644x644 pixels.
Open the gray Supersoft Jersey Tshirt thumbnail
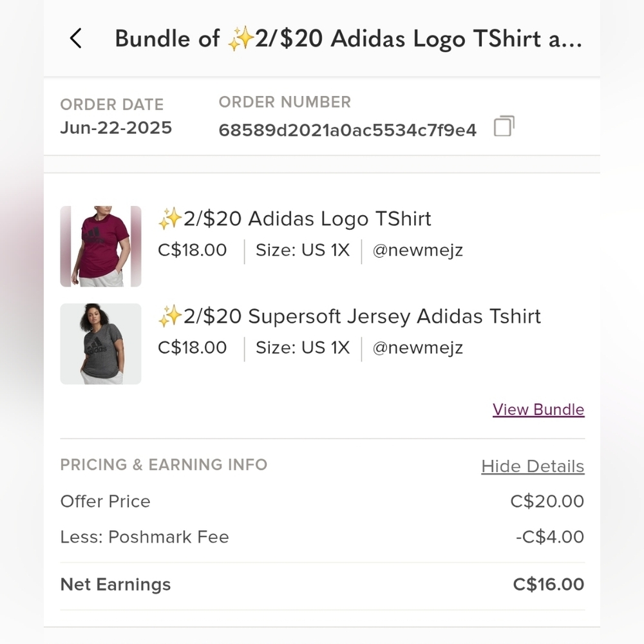[100, 343]
